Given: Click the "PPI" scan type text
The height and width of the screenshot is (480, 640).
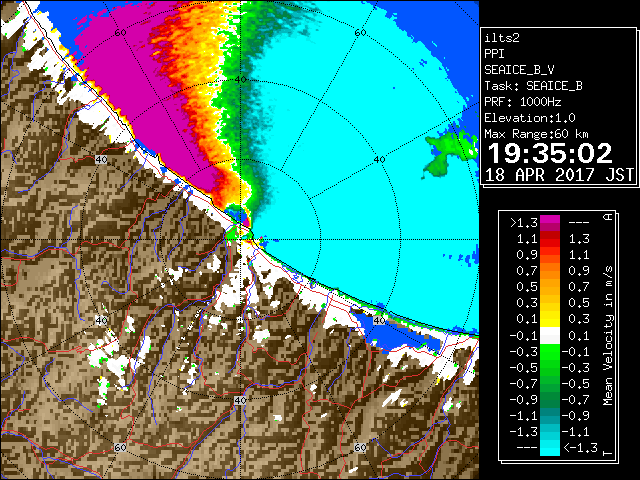Looking at the screenshot, I should (x=494, y=54).
